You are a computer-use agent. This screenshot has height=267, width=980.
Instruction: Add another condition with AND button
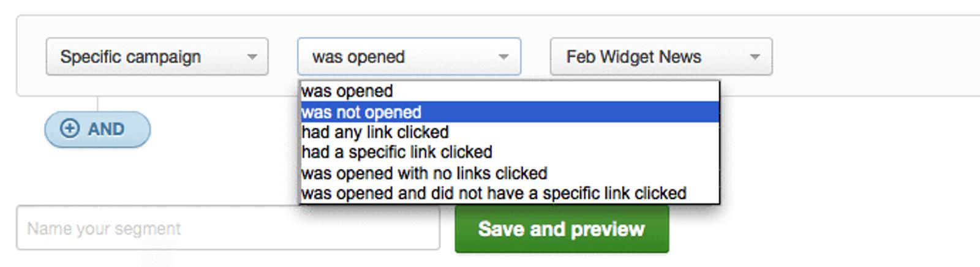click(x=97, y=129)
